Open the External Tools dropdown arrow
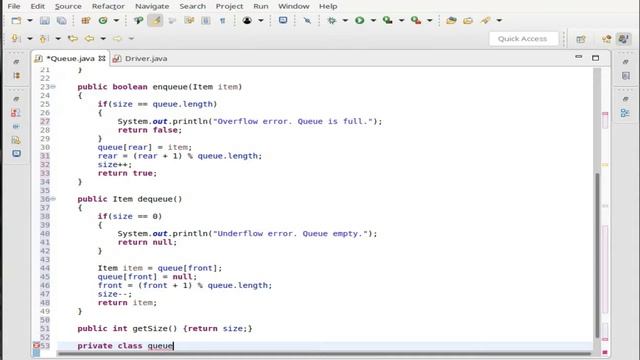 pyautogui.click(x=429, y=20)
